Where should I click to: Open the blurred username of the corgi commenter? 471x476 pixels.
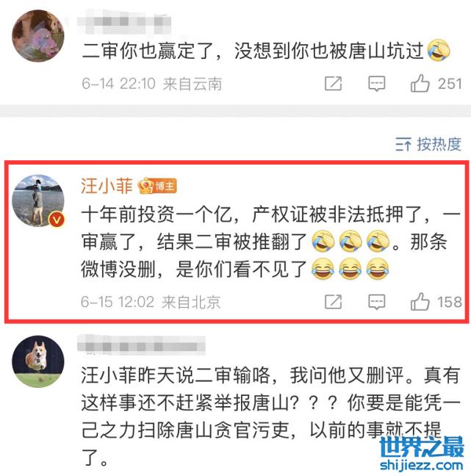coord(142,345)
